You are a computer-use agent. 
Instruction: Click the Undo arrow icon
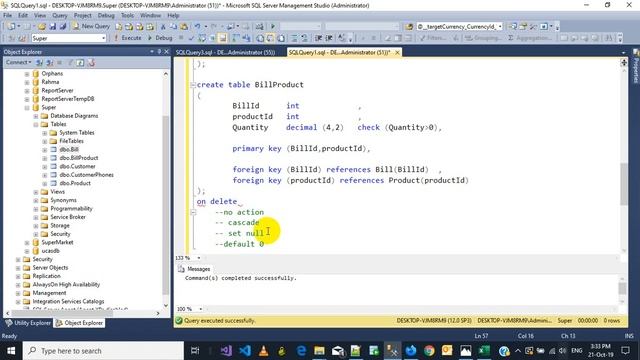click(x=198, y=27)
